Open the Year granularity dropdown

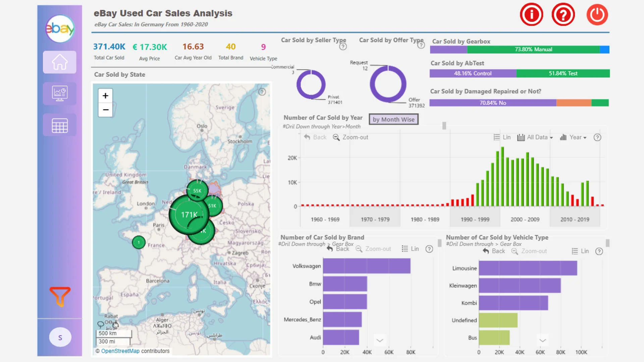coord(573,137)
